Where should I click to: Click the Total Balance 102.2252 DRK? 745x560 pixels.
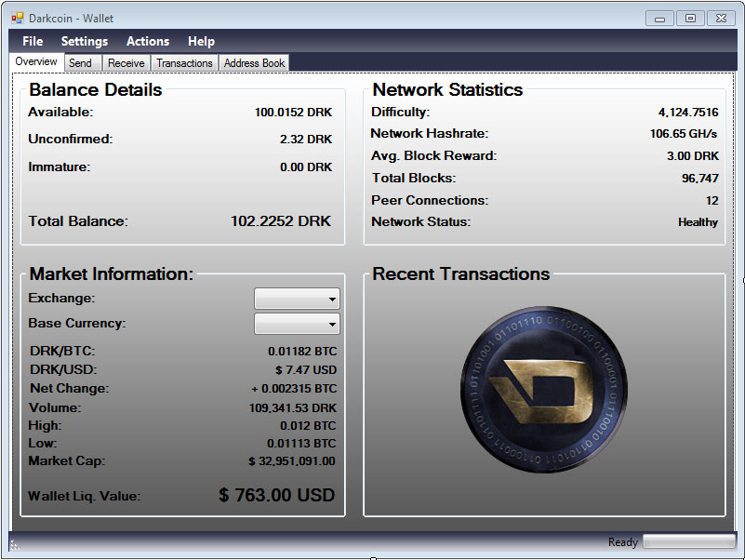coord(281,221)
